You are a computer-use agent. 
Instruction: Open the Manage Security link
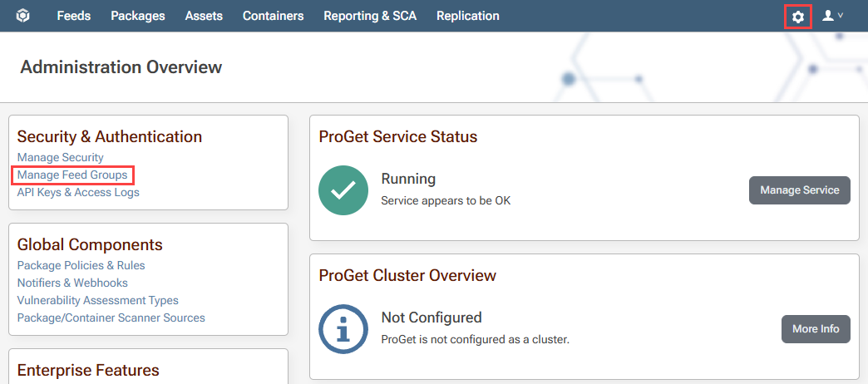click(x=61, y=158)
